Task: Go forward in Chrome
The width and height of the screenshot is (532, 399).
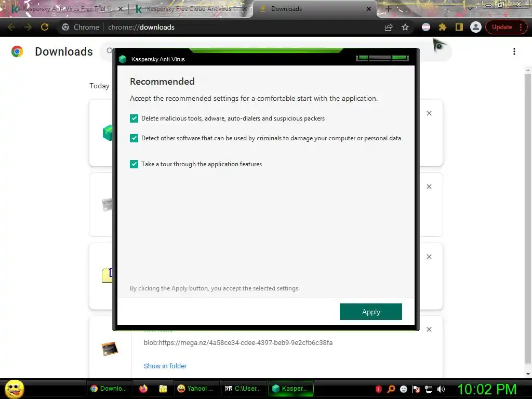Action: pyautogui.click(x=28, y=27)
